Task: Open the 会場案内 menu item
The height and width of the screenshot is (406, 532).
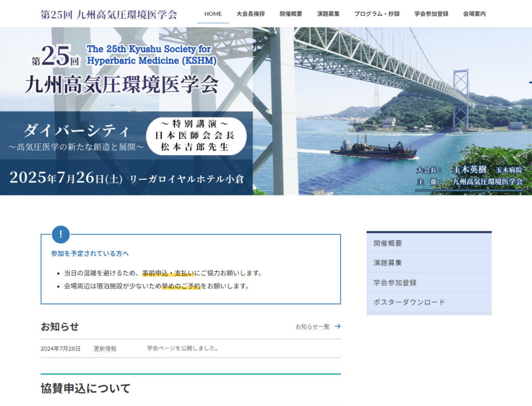Action: (474, 14)
